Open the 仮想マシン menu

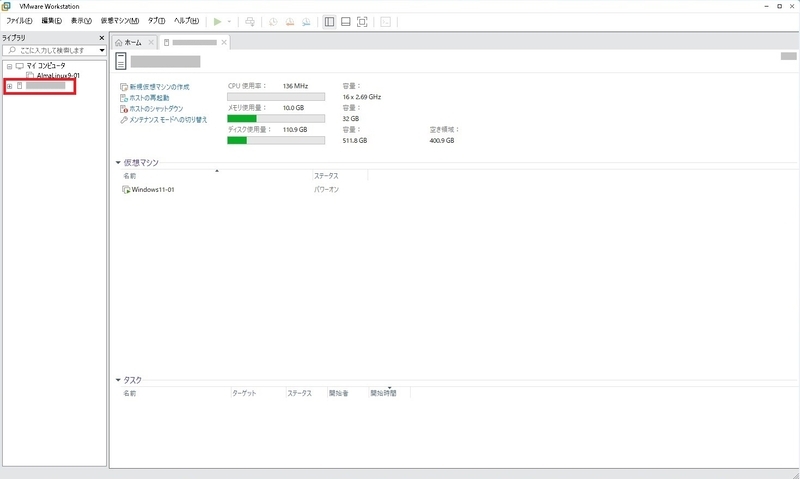(x=120, y=21)
